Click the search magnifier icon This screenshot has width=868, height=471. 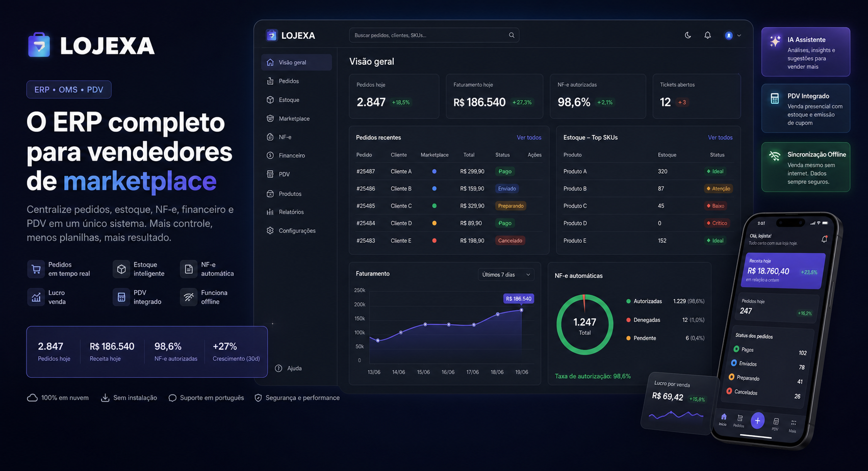(x=512, y=35)
